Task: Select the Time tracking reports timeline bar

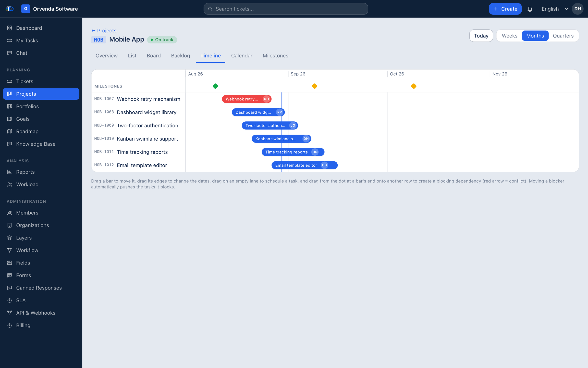Action: (x=293, y=152)
